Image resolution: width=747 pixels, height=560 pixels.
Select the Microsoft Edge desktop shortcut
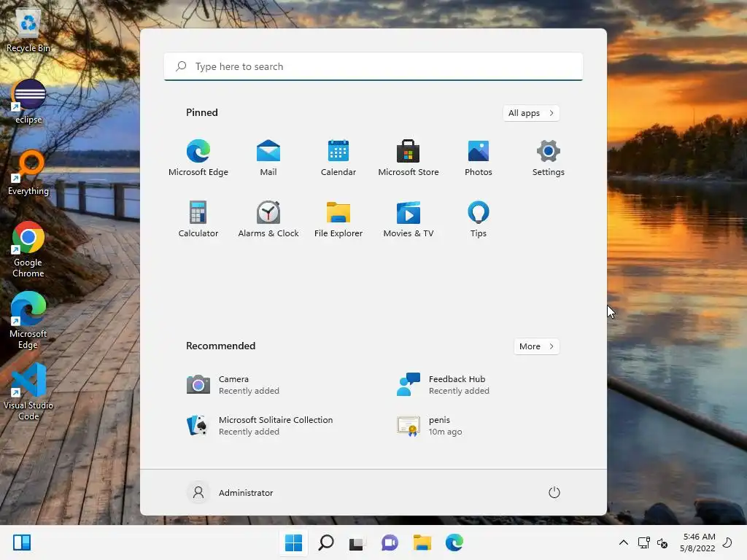(x=28, y=321)
